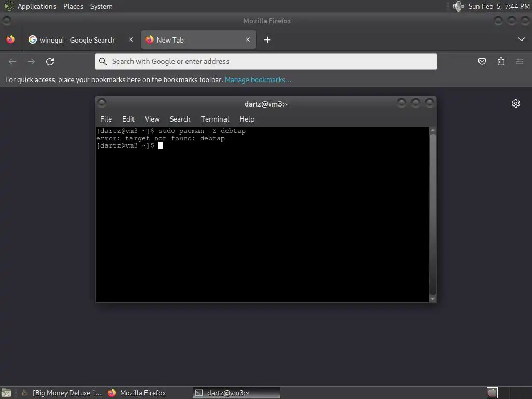Open a new tab with plus button

(268, 39)
